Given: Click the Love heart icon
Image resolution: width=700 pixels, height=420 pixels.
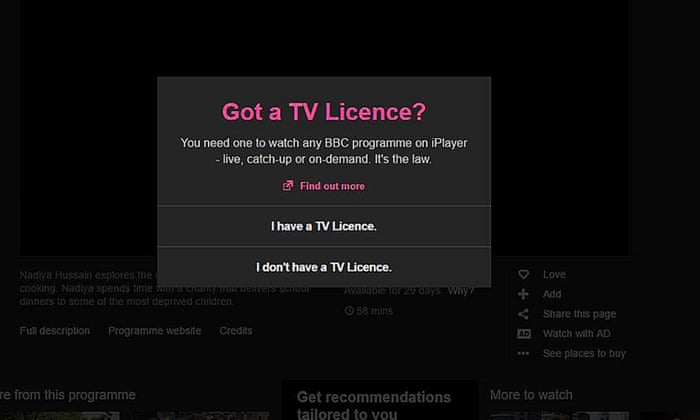Looking at the screenshot, I should tap(523, 274).
